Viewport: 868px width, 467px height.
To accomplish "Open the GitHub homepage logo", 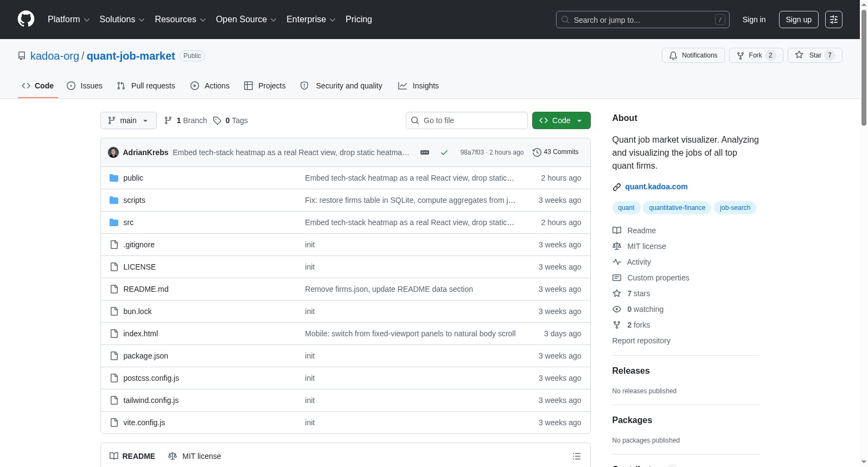I will [x=26, y=19].
